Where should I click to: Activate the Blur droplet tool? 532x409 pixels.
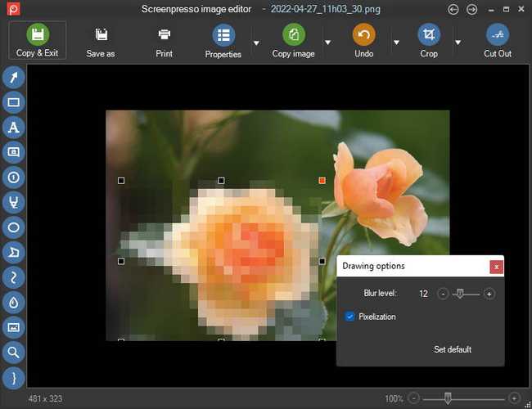(x=14, y=302)
